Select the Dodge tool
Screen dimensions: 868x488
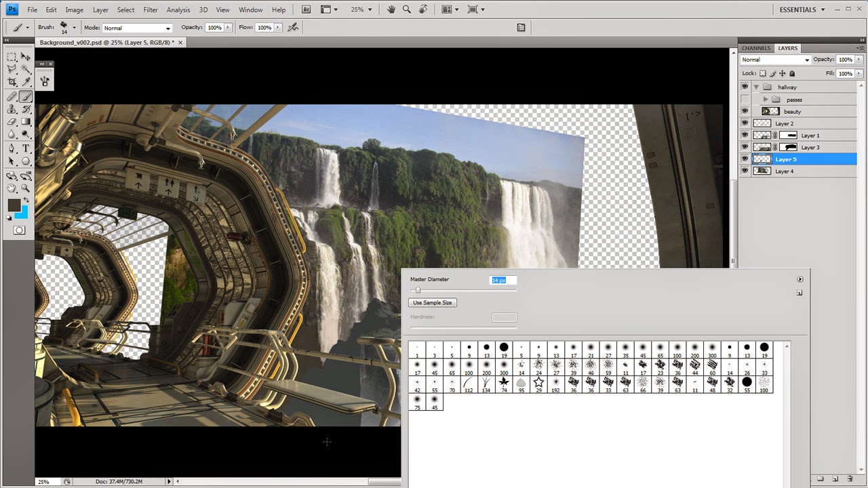pyautogui.click(x=26, y=134)
